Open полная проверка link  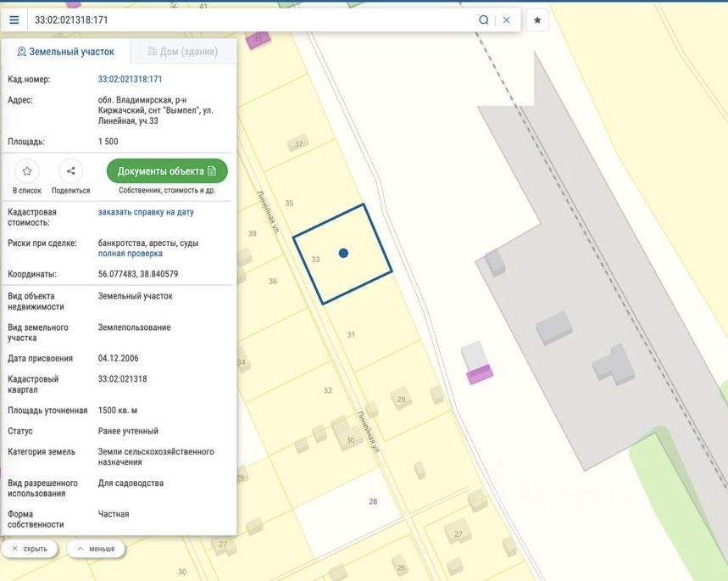131,254
